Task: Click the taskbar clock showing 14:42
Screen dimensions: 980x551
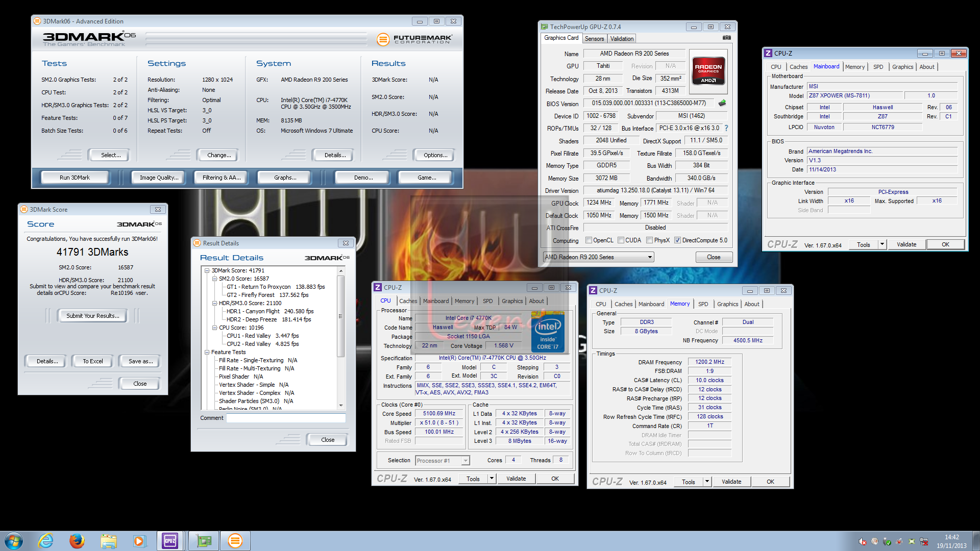Action: click(x=951, y=541)
